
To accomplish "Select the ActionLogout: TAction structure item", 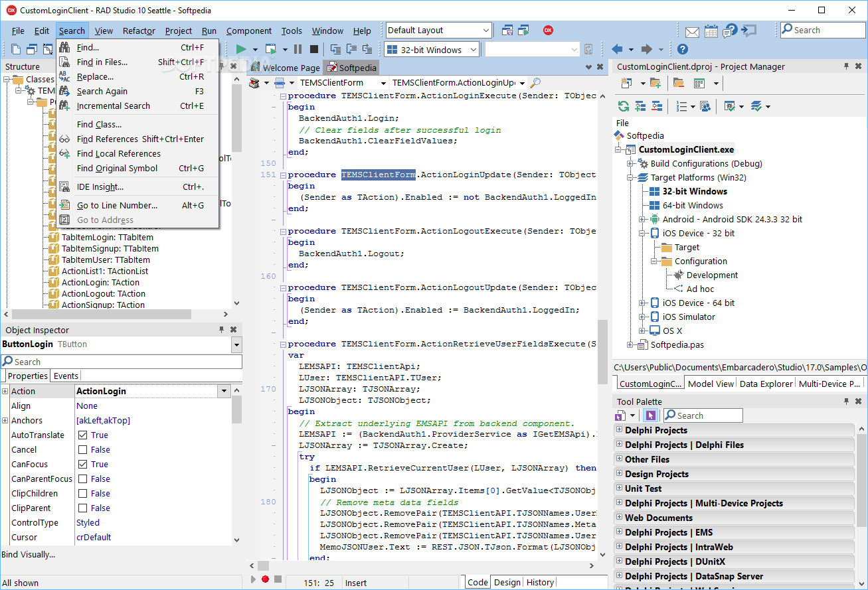I will tap(104, 293).
